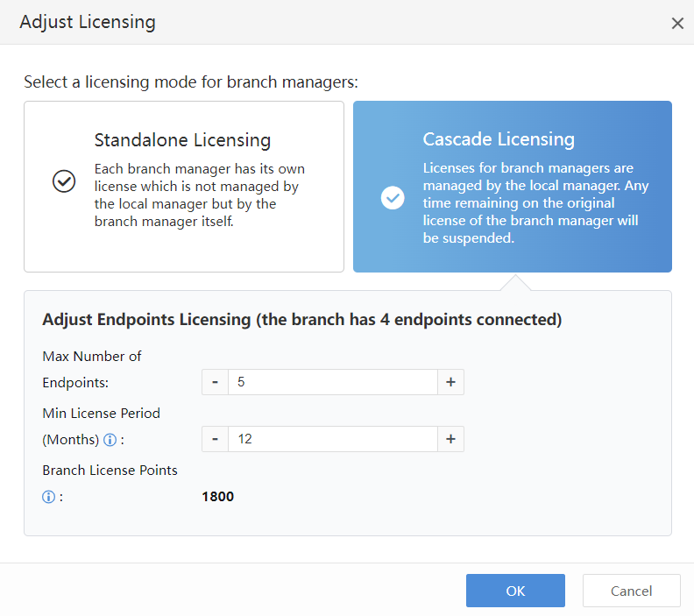694x616 pixels.
Task: Close the Adjust Licensing dialog
Action: [677, 24]
